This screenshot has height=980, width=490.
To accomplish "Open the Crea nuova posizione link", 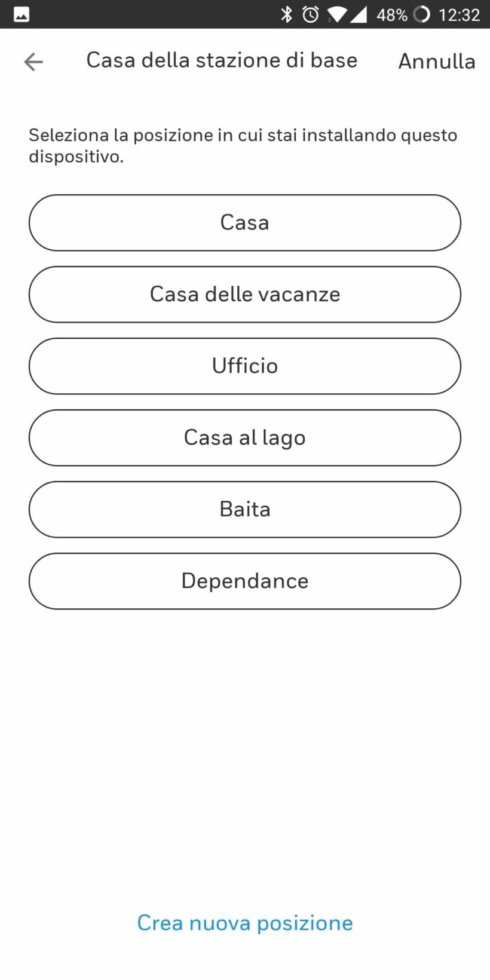I will click(x=245, y=923).
